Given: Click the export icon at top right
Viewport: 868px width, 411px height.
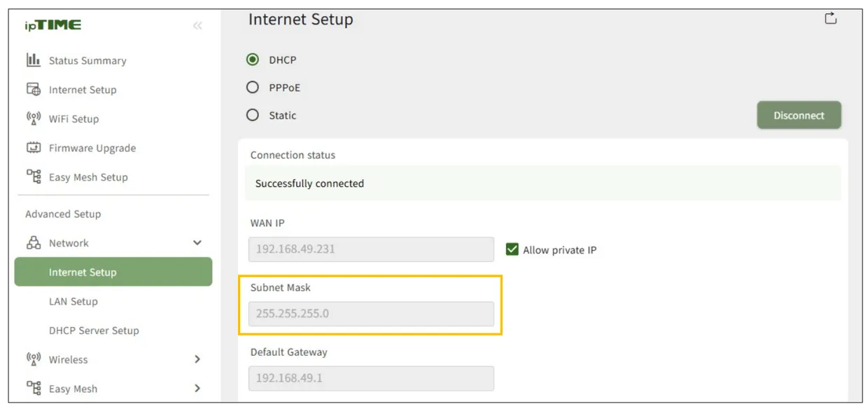Looking at the screenshot, I should [831, 19].
